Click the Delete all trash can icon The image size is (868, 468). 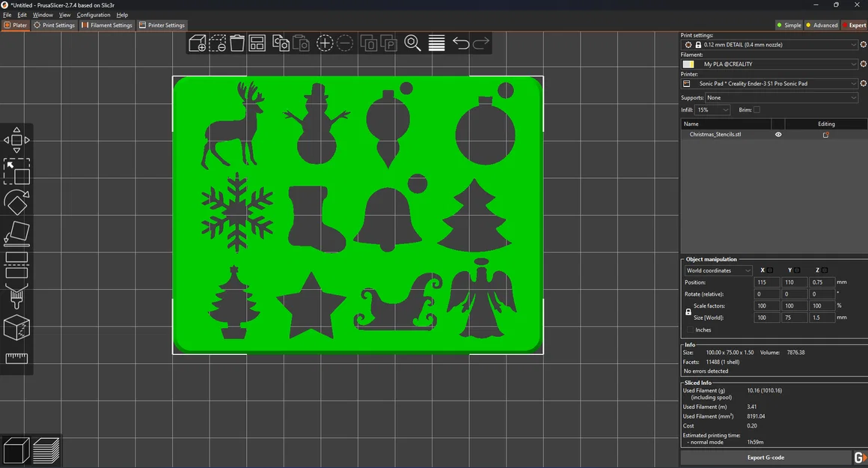237,43
